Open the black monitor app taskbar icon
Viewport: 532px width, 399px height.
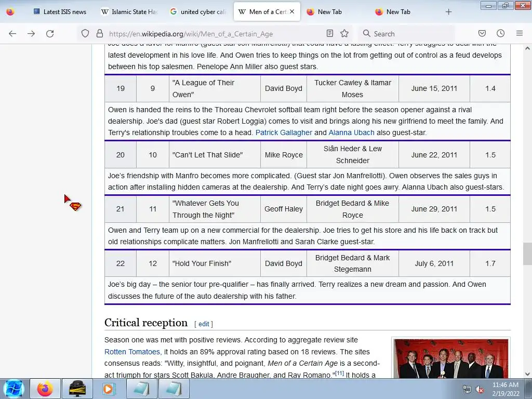click(x=77, y=389)
